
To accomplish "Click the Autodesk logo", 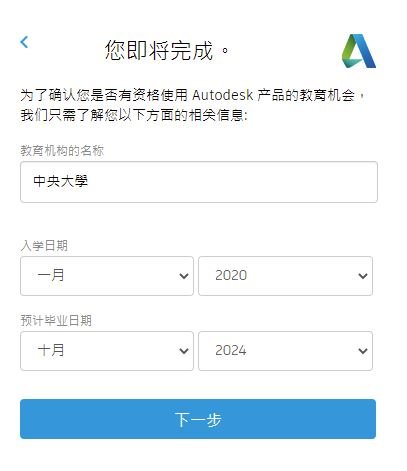I will [359, 51].
